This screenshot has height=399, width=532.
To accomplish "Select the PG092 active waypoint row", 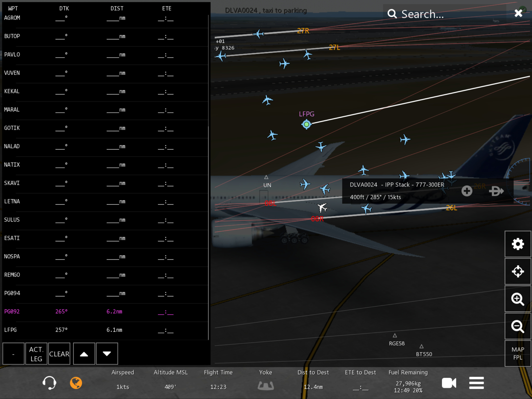I will click(x=104, y=311).
